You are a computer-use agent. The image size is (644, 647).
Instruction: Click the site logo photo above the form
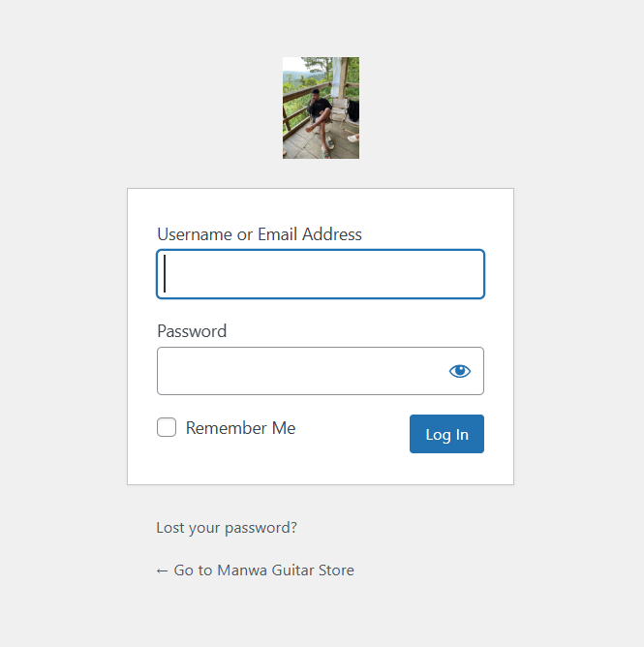tap(321, 108)
